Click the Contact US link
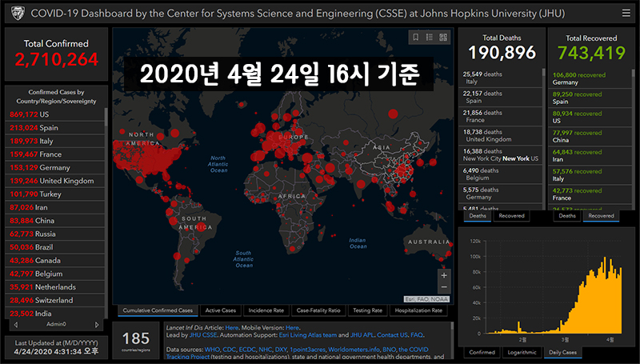Viewport: 640px width, 364px height. pos(392,335)
